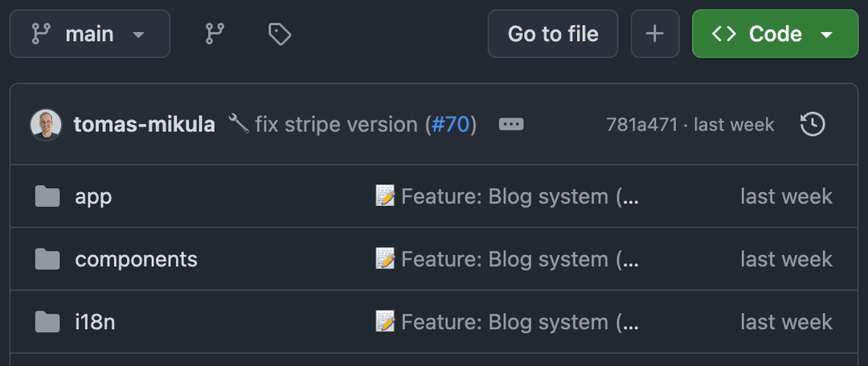The width and height of the screenshot is (868, 366).
Task: Click the i18n folder icon
Action: tap(47, 322)
